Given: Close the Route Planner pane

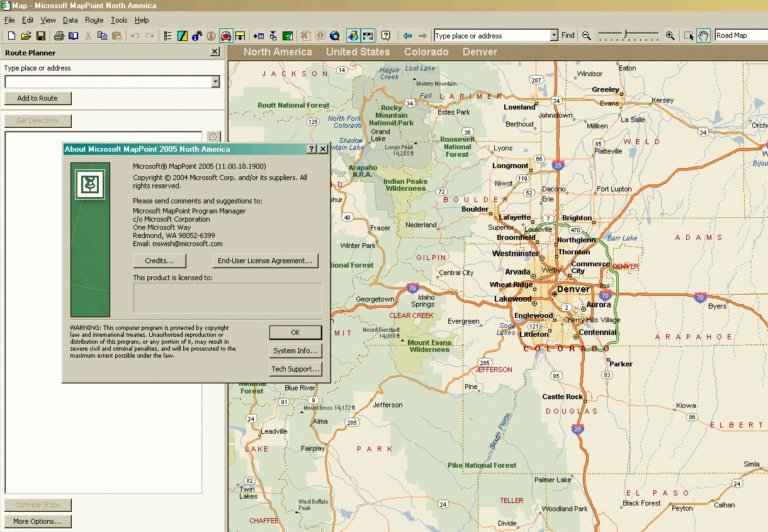Looking at the screenshot, I should point(215,52).
